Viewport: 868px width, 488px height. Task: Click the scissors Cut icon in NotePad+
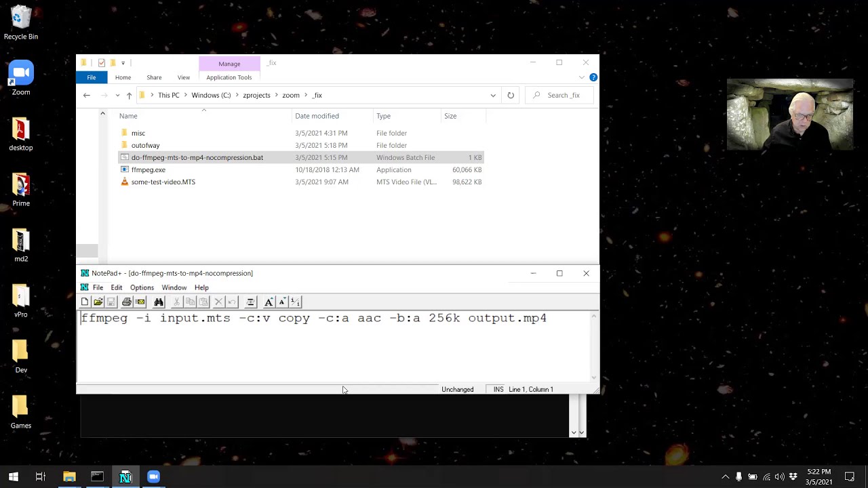tap(177, 302)
